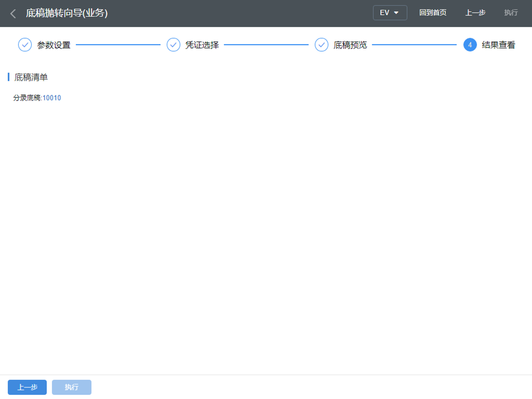This screenshot has width=532, height=399.
Task: Click 回到首页 in the header
Action: click(433, 13)
